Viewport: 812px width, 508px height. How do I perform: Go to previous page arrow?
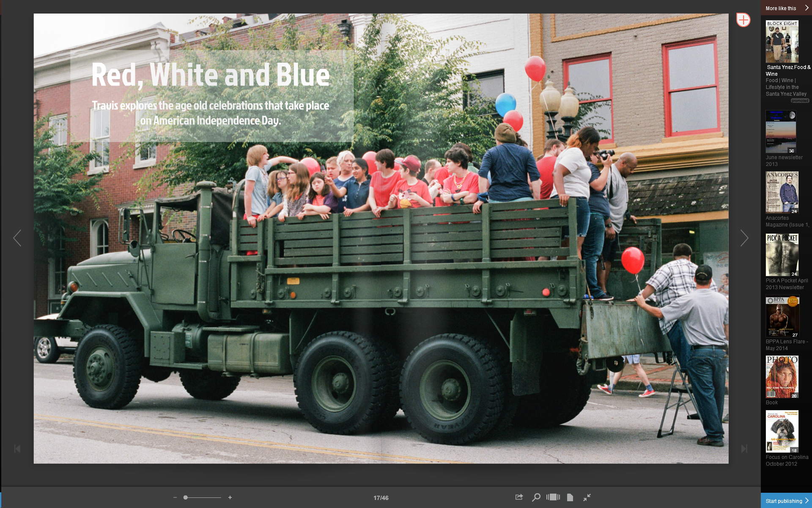coord(17,238)
